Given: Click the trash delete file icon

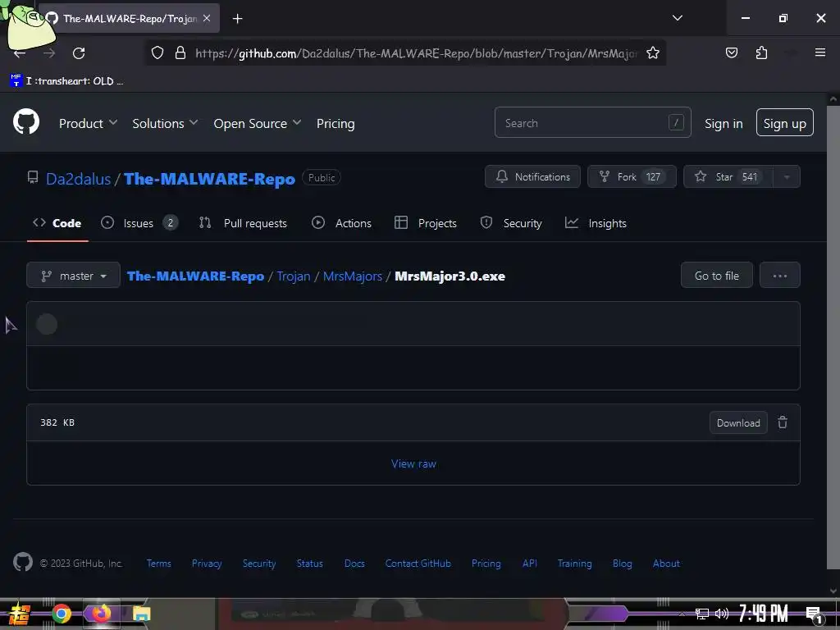Looking at the screenshot, I should (782, 422).
